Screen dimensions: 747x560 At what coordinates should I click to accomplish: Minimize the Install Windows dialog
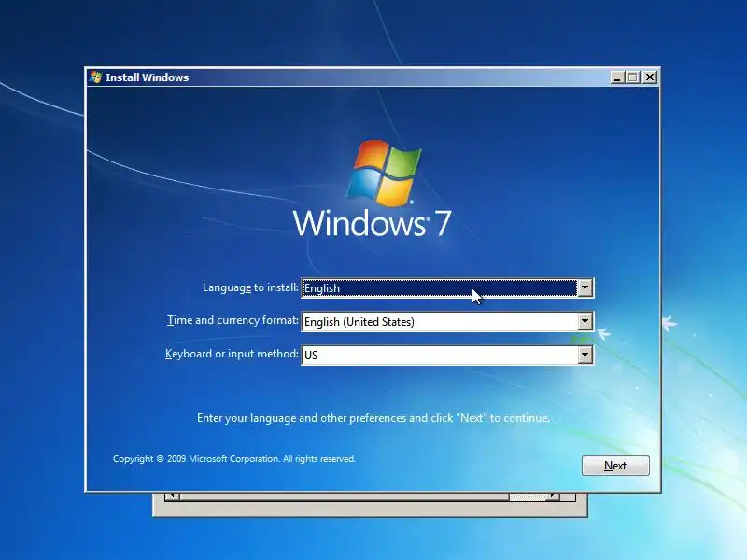[617, 77]
